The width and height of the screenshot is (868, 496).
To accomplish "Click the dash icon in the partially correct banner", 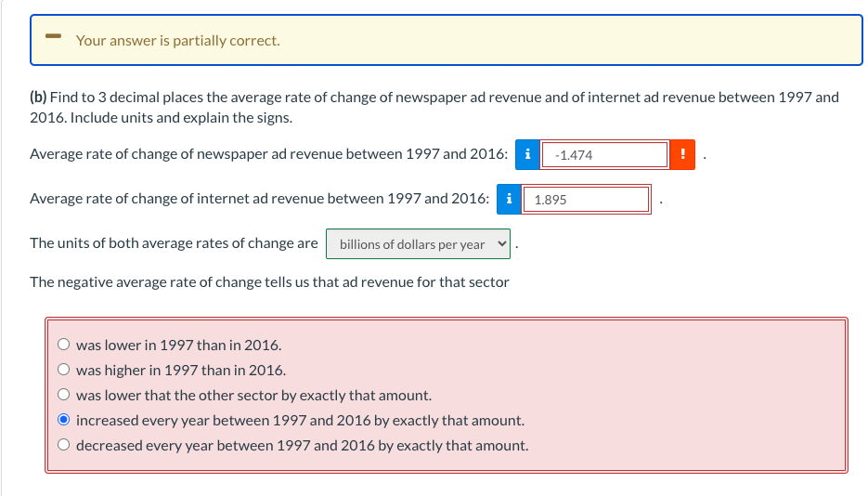I will (53, 36).
